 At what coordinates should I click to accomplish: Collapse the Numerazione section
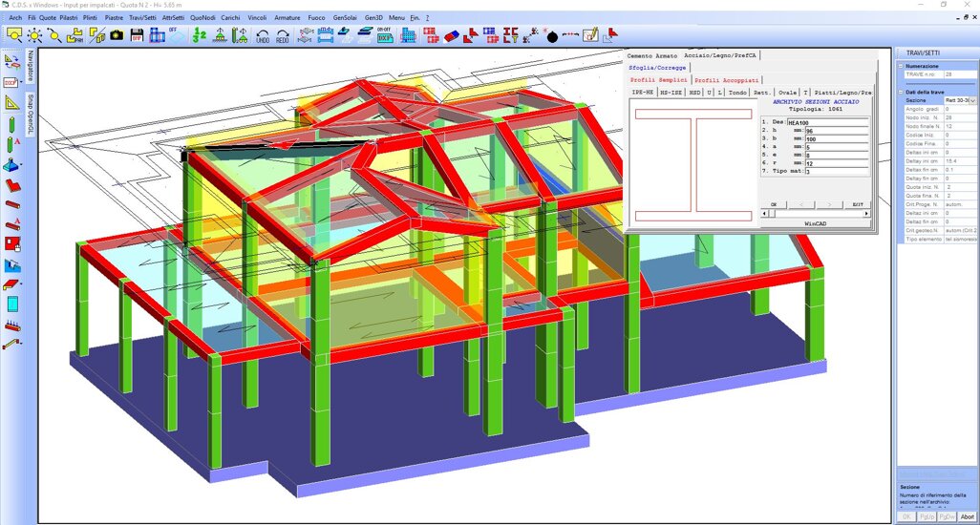pos(901,66)
